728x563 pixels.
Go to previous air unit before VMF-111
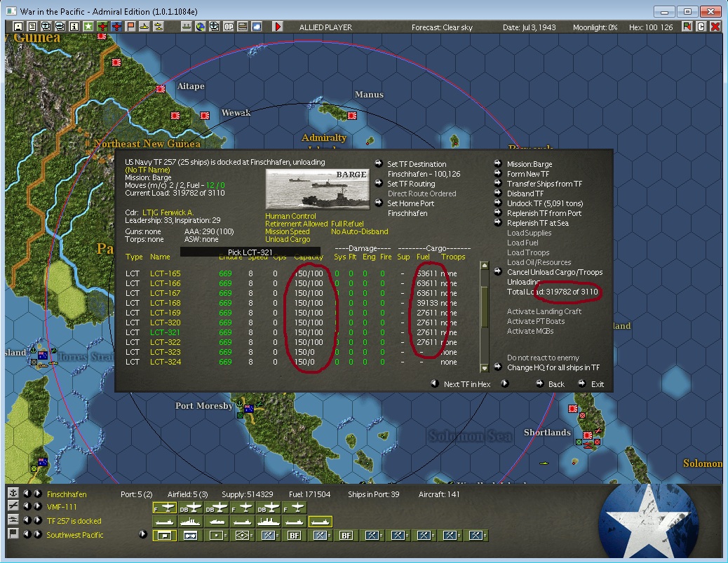click(x=27, y=506)
